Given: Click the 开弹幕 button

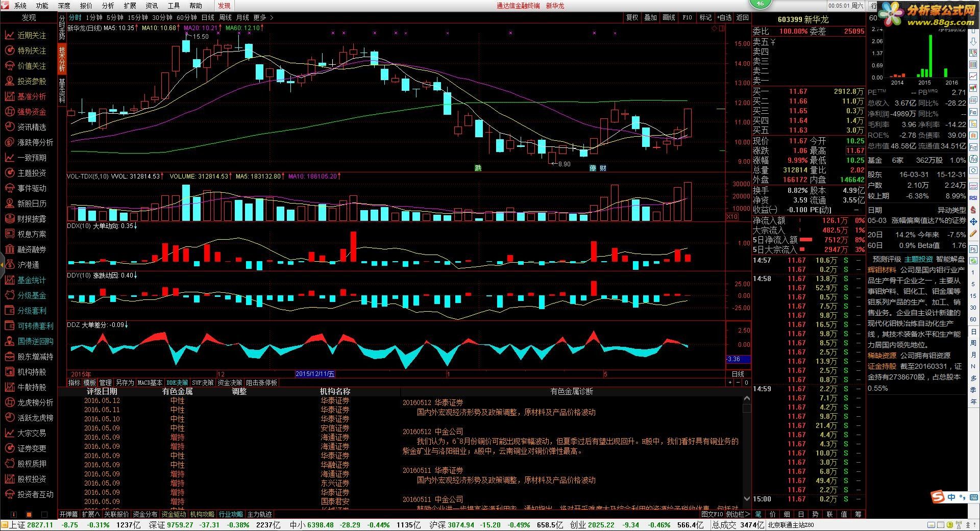Looking at the screenshot, I should tap(69, 514).
